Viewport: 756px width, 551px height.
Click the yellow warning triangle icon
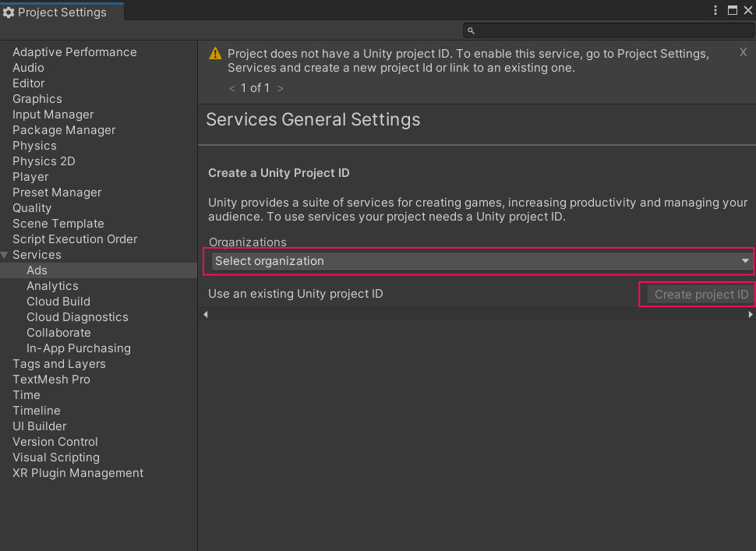[214, 54]
